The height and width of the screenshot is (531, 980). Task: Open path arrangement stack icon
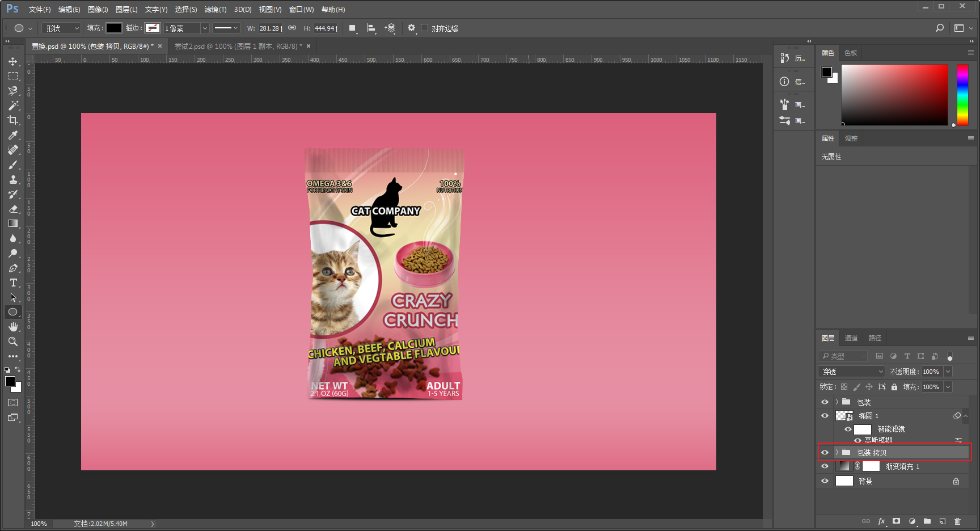click(390, 28)
